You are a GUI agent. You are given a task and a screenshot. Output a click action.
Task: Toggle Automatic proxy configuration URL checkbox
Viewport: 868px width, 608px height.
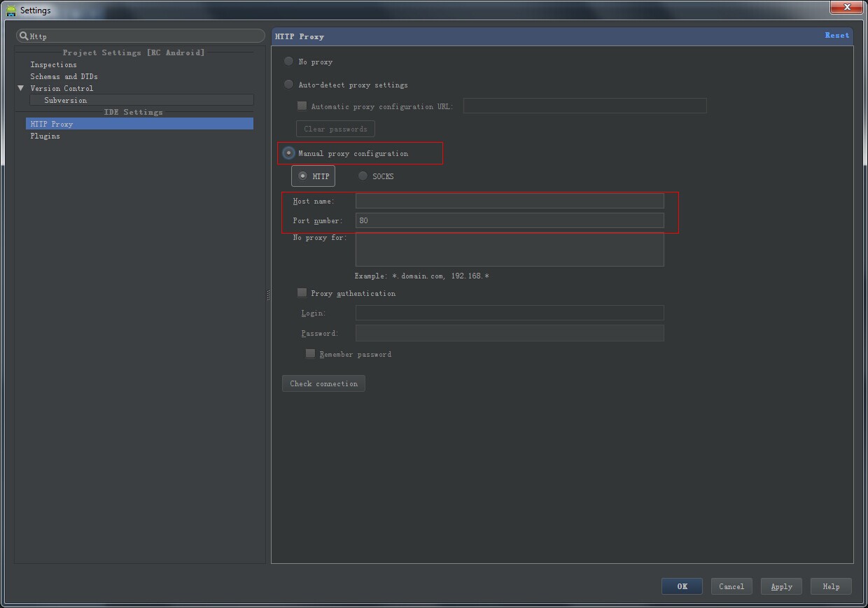tap(302, 106)
